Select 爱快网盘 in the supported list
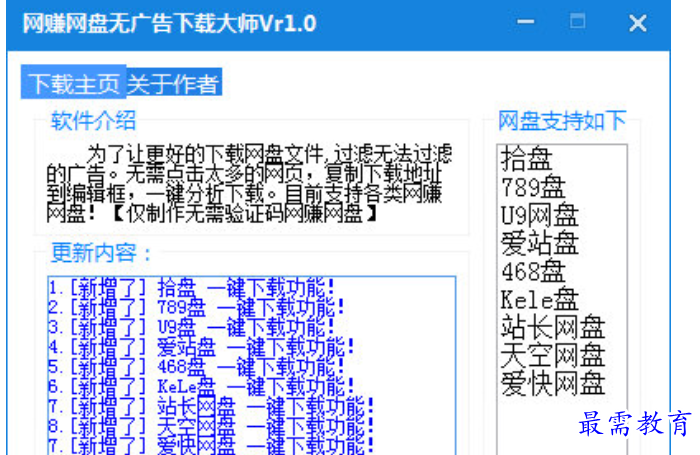The width and height of the screenshot is (700, 455). (x=553, y=384)
